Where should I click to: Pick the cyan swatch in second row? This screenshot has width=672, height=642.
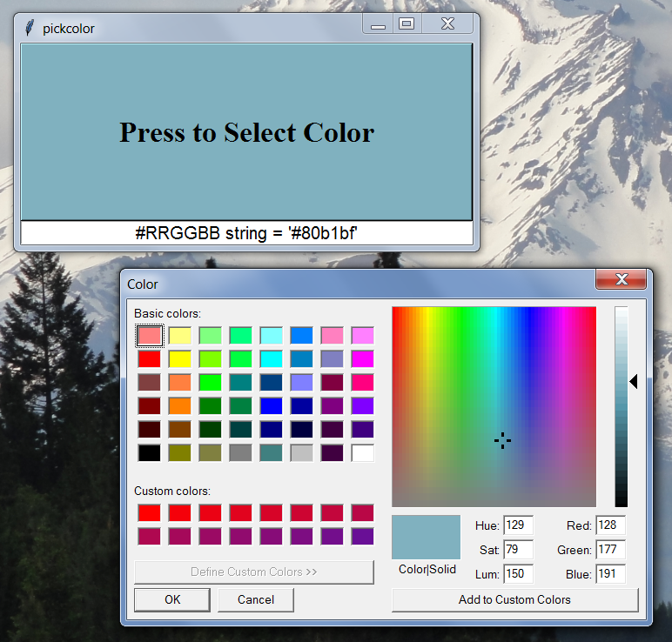click(x=271, y=358)
